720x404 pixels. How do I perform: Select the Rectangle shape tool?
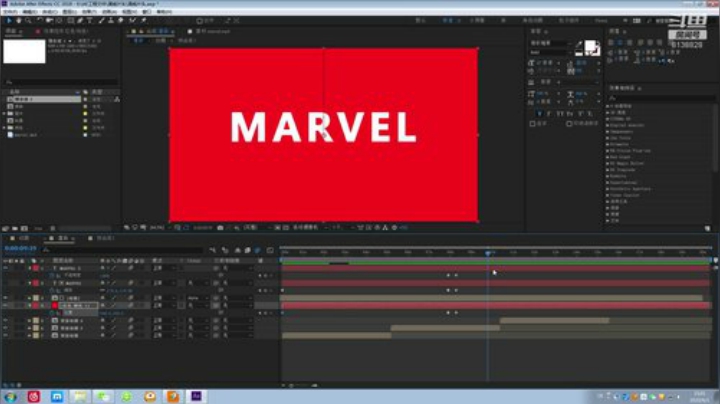70,21
